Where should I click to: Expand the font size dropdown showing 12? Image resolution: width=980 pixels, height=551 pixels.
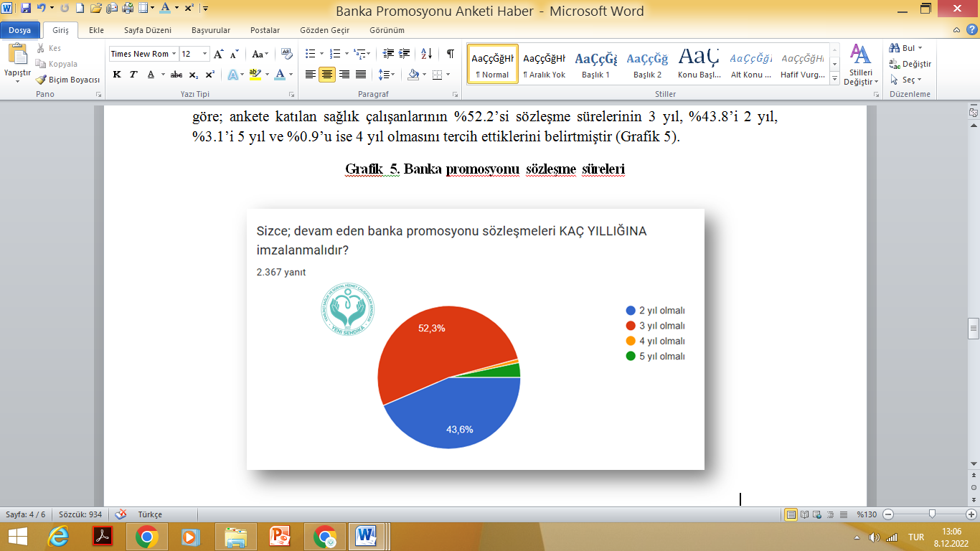coord(205,54)
